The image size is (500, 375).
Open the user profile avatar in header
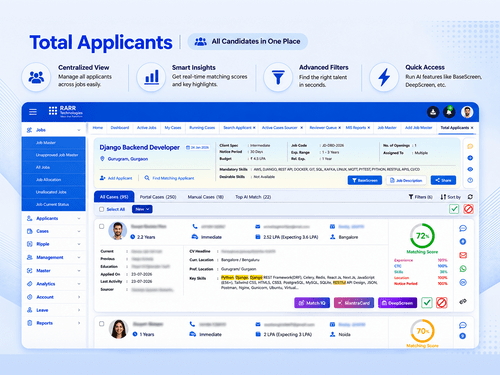point(467,112)
